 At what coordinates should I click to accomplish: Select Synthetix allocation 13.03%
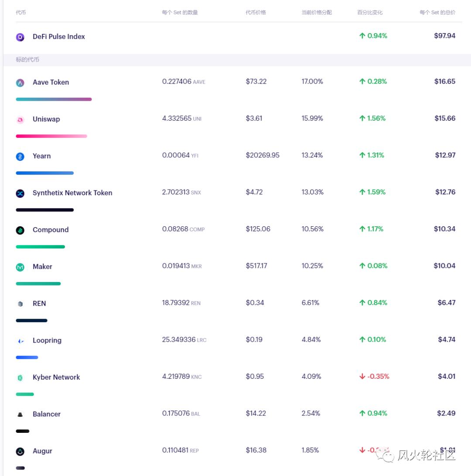tap(313, 192)
